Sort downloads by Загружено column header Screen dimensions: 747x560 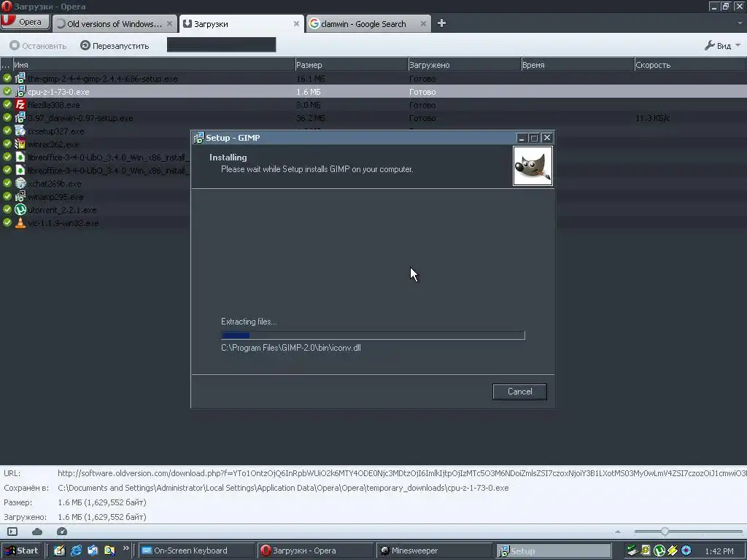point(465,65)
